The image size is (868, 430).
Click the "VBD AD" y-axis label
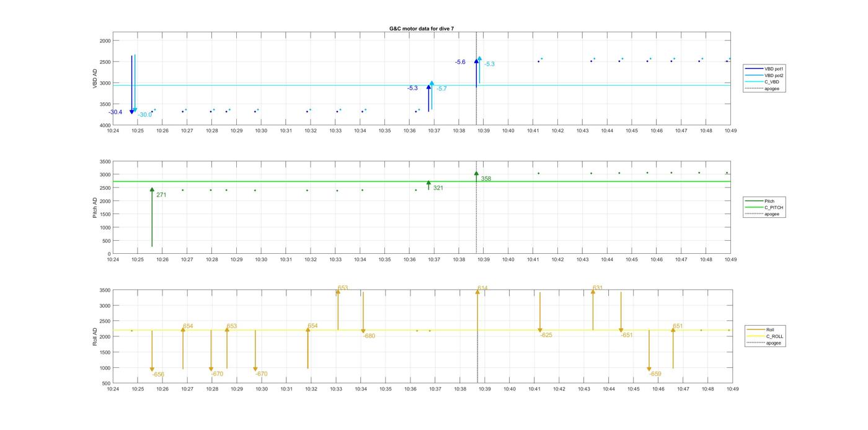click(95, 78)
